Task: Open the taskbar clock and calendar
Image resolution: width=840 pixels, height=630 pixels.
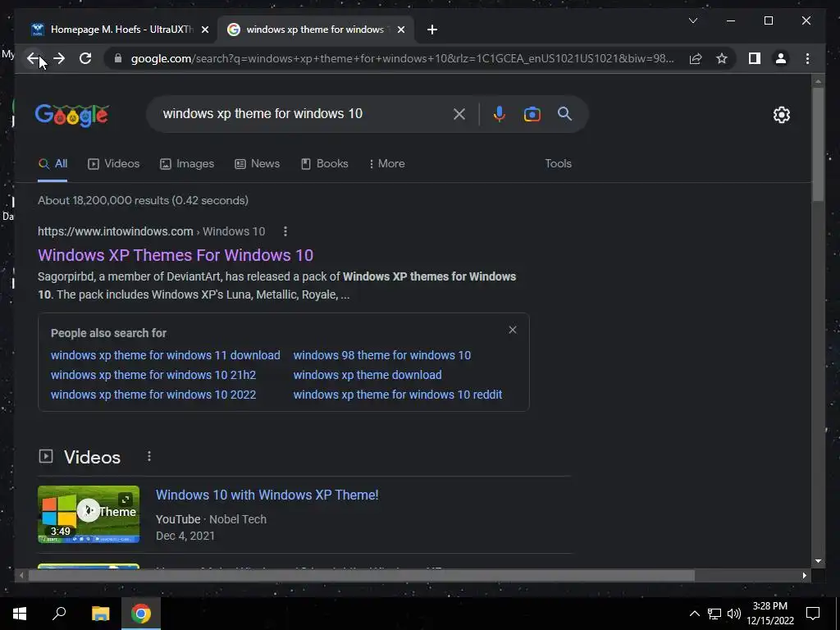Action: (770, 614)
